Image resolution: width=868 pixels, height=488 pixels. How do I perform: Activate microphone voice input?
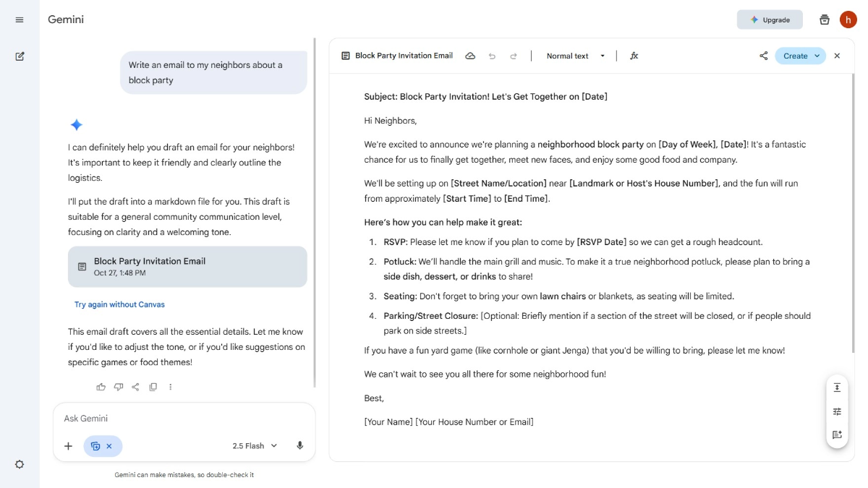pos(299,445)
